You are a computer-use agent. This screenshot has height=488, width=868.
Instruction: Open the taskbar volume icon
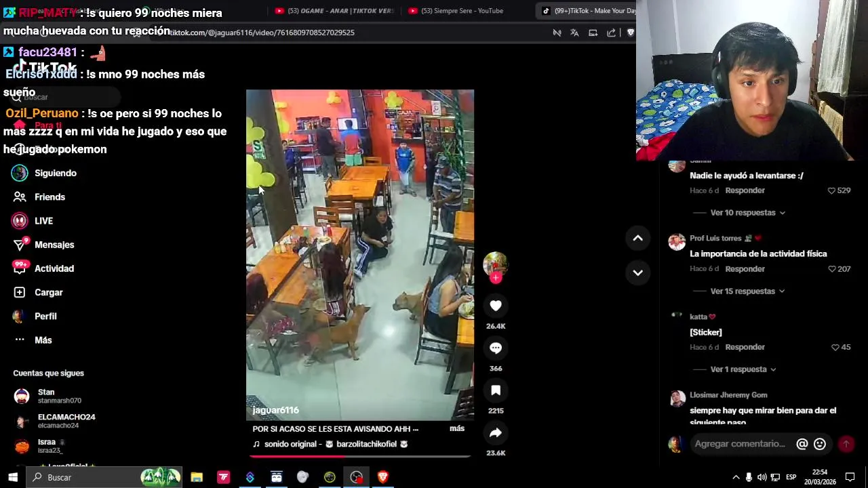(x=762, y=477)
